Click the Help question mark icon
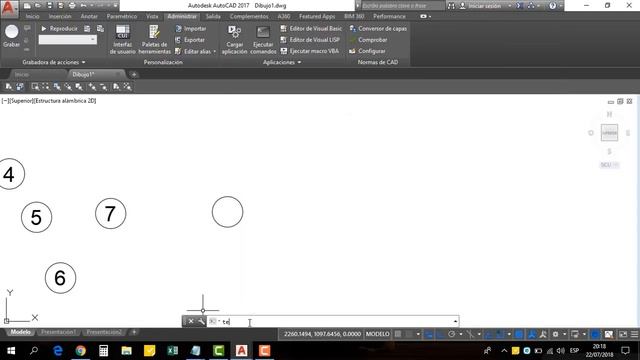Image resolution: width=640 pixels, height=360 pixels. tap(552, 6)
